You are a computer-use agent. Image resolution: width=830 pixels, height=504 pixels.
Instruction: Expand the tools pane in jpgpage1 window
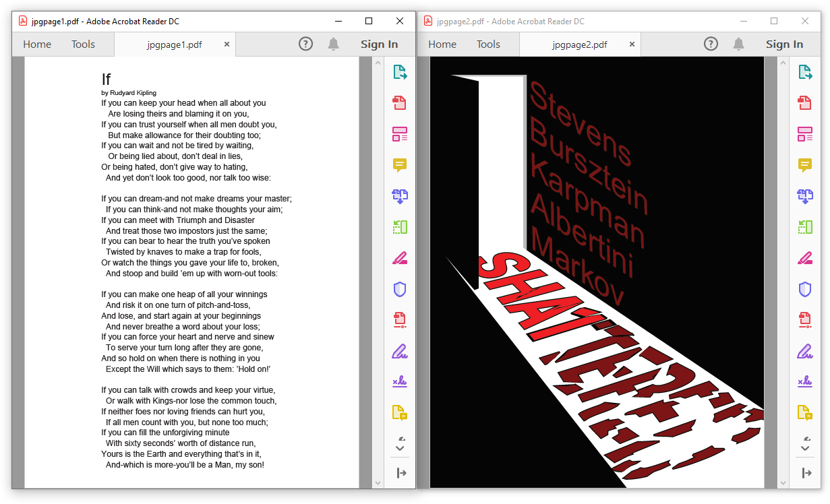(401, 473)
